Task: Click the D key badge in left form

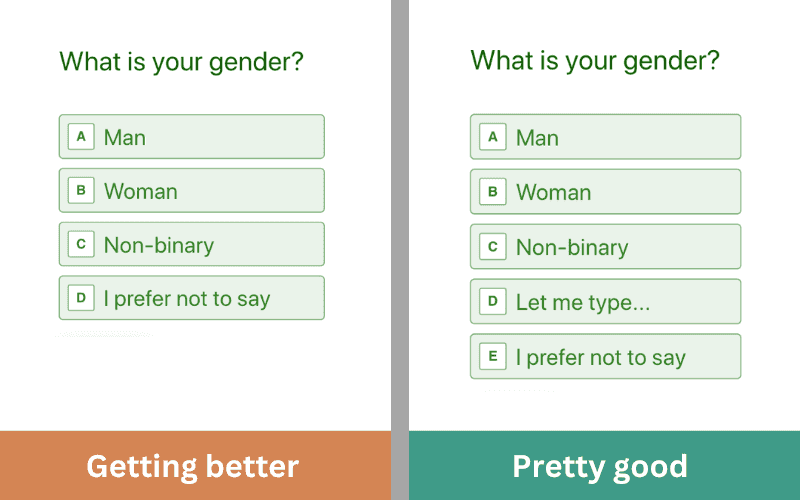Action: pos(81,298)
